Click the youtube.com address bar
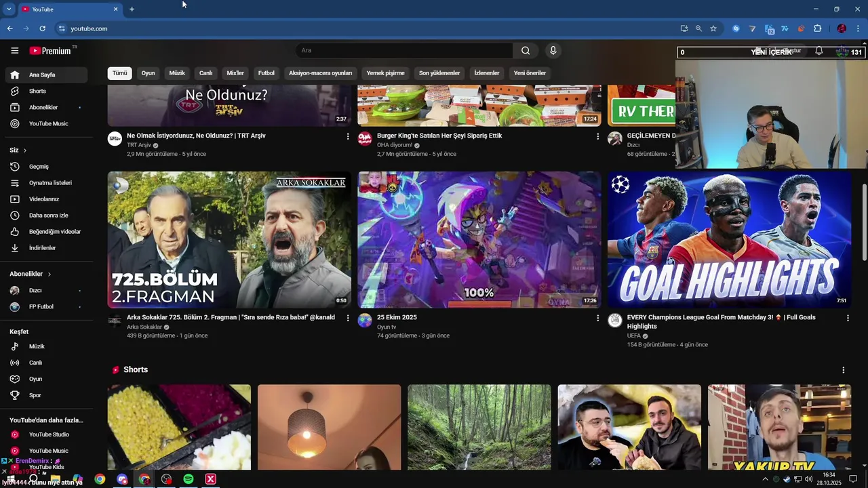The height and width of the screenshot is (488, 868). (x=366, y=28)
